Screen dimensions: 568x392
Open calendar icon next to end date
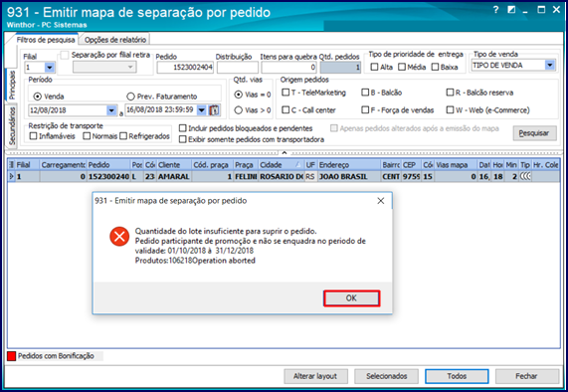[x=214, y=110]
